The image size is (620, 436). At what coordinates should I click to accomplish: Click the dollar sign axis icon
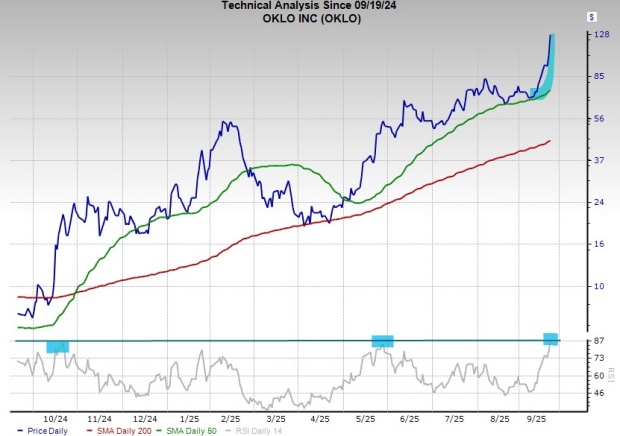593,17
